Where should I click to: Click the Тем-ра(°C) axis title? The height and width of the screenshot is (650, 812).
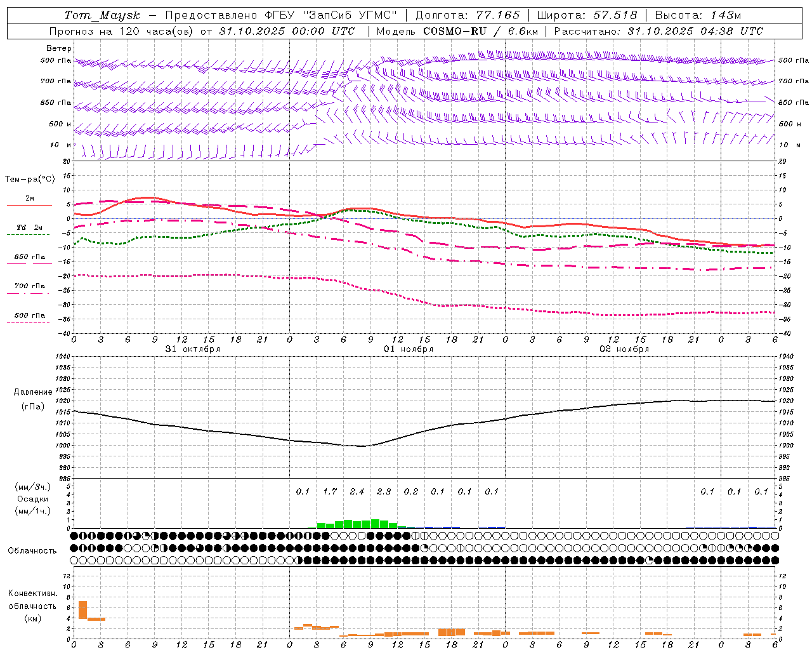30,180
